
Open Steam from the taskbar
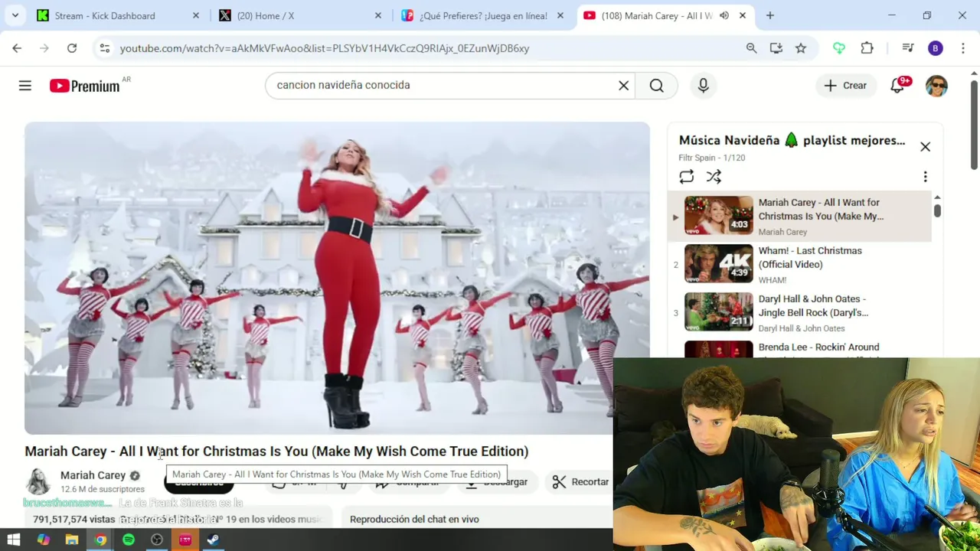[213, 540]
